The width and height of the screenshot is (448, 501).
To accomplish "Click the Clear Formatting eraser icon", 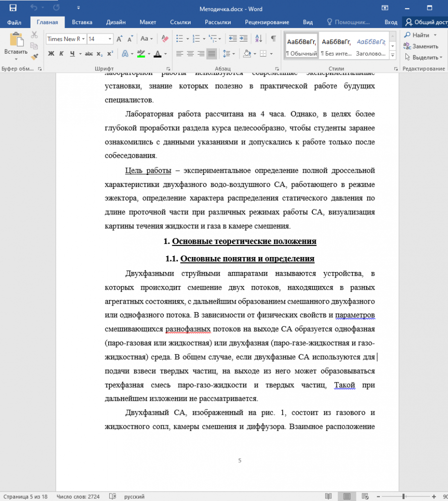I will pos(164,39).
